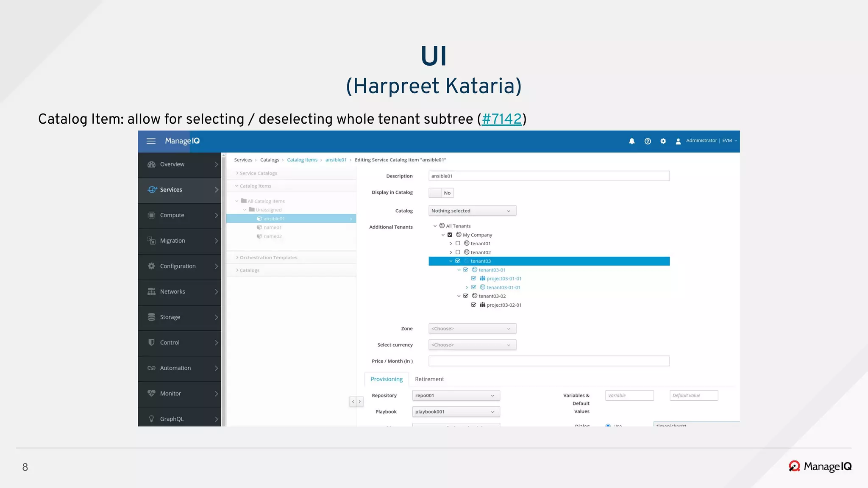This screenshot has width=868, height=488.
Task: Click the Control shield icon
Action: pos(151,342)
